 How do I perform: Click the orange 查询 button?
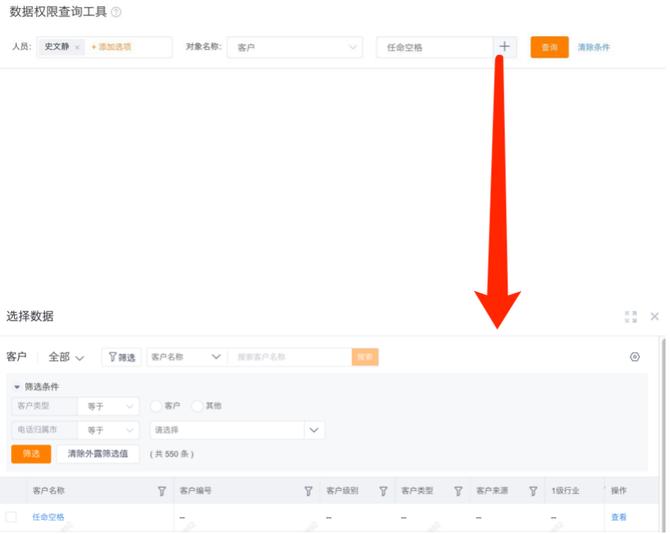click(x=549, y=47)
